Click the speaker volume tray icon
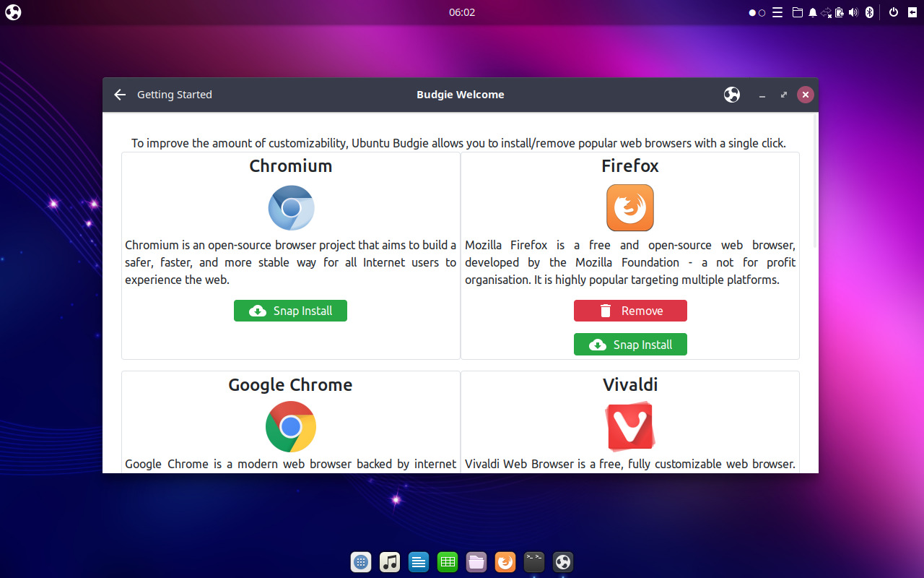Viewport: 924px width, 578px height. [854, 12]
